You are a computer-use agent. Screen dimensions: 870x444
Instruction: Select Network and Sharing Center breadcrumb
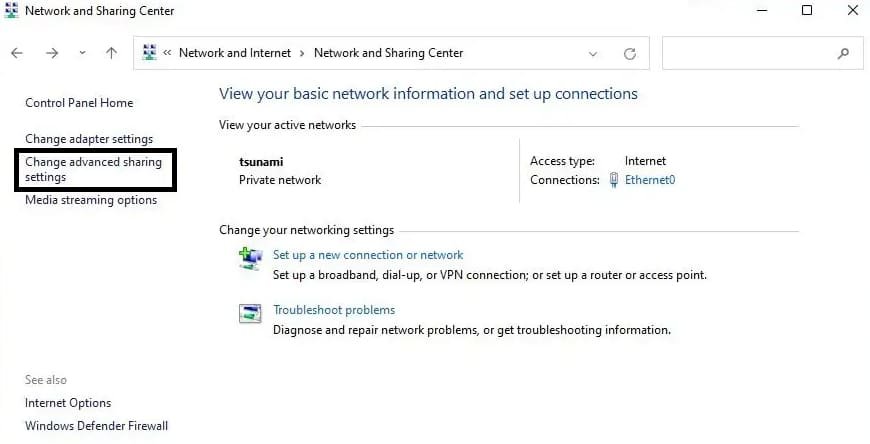pyautogui.click(x=388, y=53)
